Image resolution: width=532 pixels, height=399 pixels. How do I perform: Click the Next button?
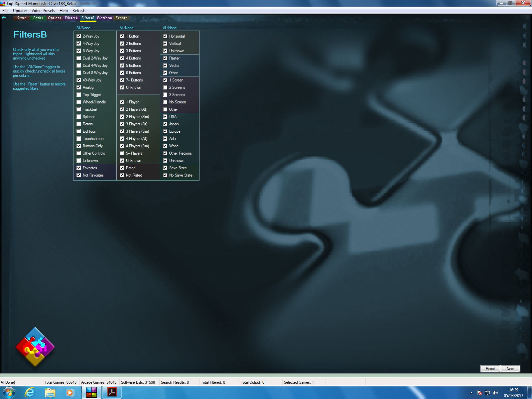(x=510, y=369)
